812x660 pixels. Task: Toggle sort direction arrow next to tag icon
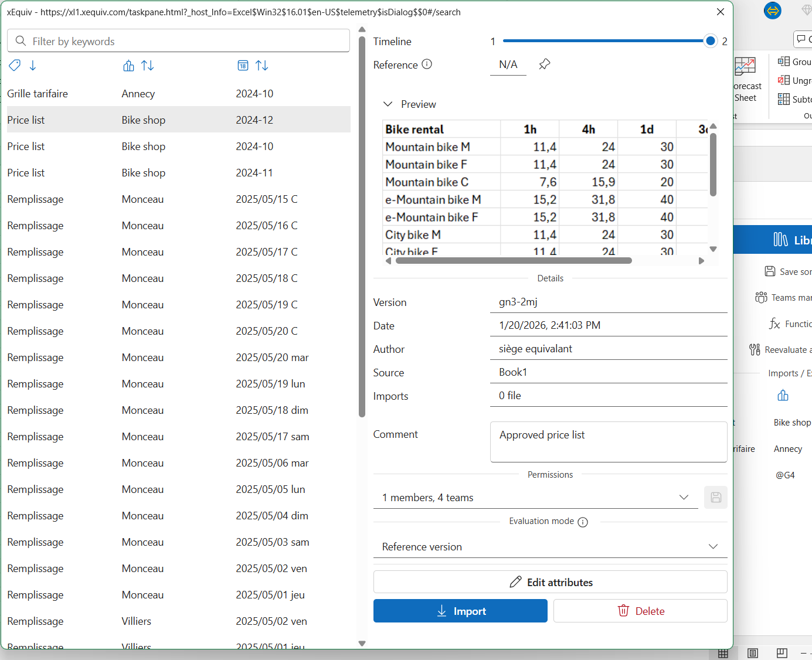click(33, 66)
